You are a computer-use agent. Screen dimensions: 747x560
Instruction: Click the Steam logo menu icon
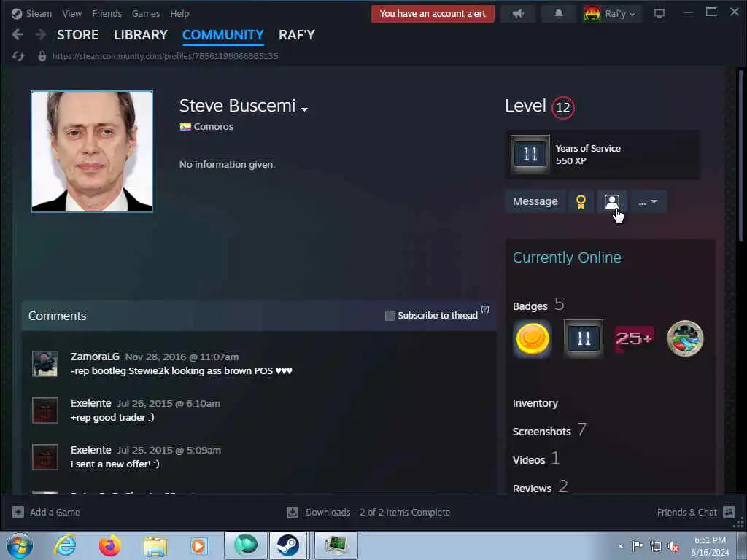click(x=17, y=13)
